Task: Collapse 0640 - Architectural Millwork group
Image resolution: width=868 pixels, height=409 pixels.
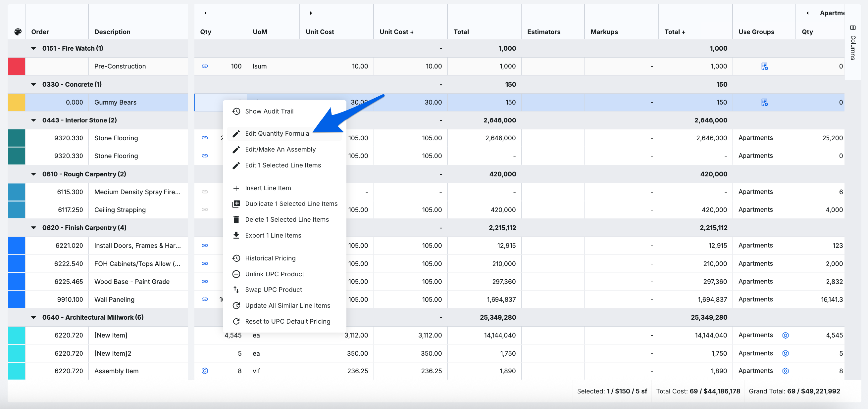Action: coord(34,317)
